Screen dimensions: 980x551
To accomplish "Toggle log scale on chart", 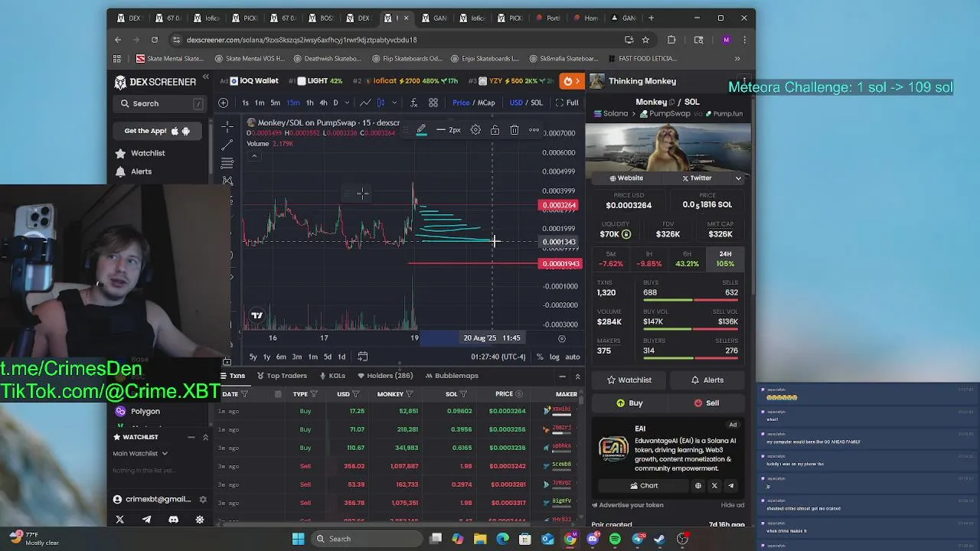I will [x=554, y=357].
